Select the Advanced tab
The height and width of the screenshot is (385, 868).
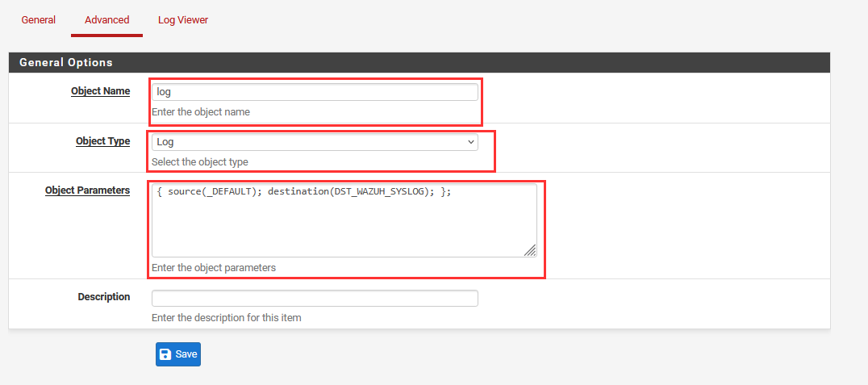point(106,20)
